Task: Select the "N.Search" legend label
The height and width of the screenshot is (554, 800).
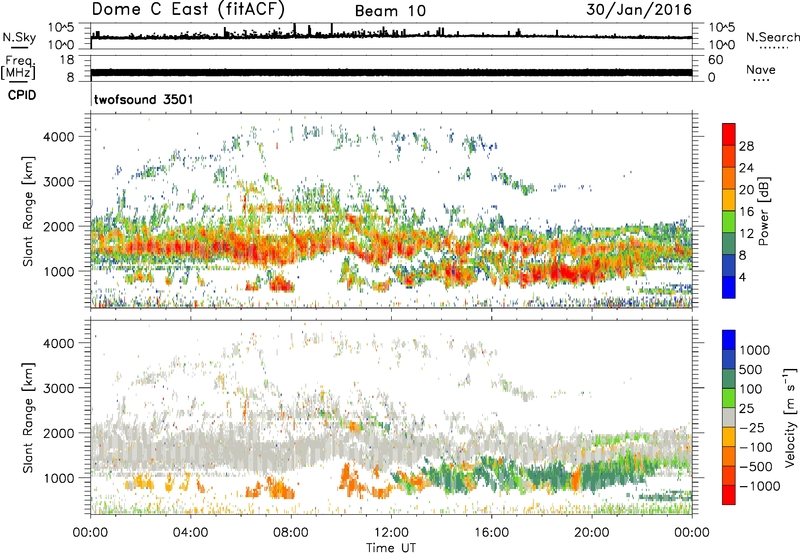Action: (772, 37)
